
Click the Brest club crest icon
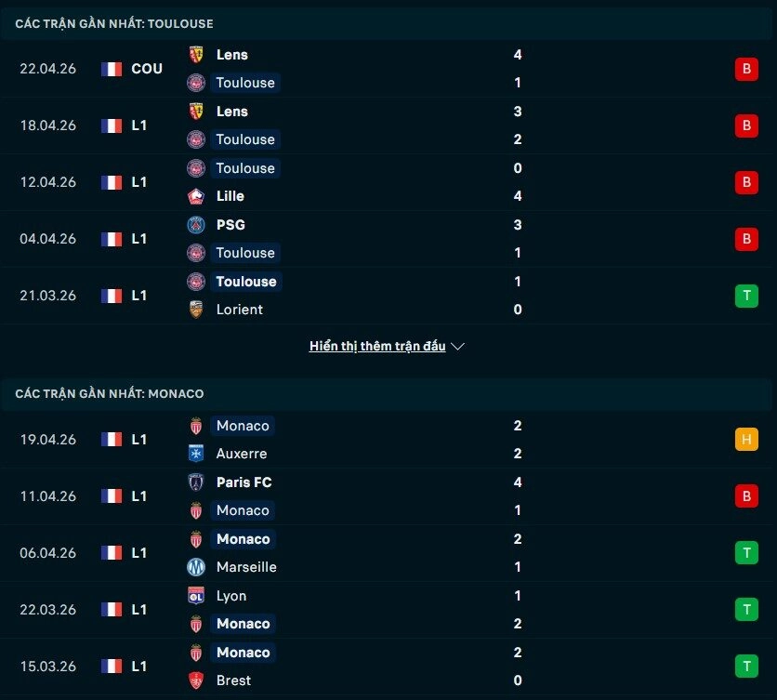[196, 680]
